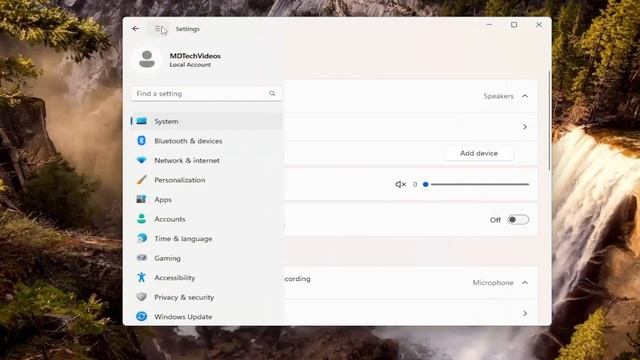Open Accessibility settings

(207, 278)
